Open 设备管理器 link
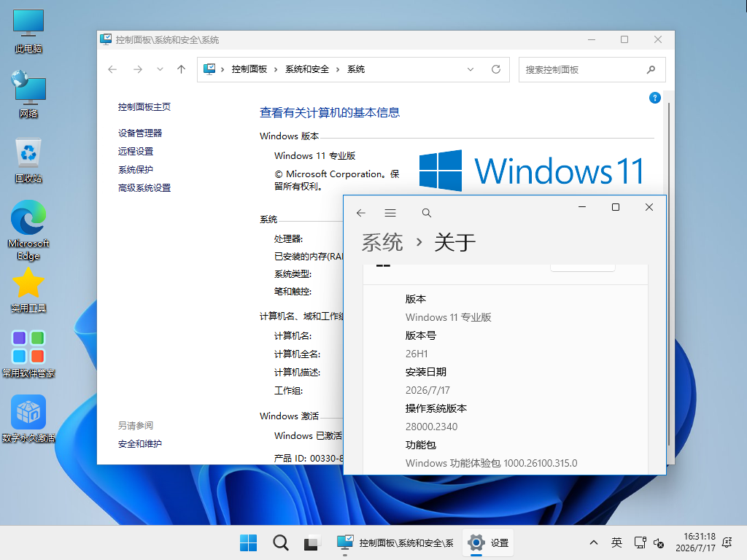This screenshot has height=560, width=747. point(140,133)
